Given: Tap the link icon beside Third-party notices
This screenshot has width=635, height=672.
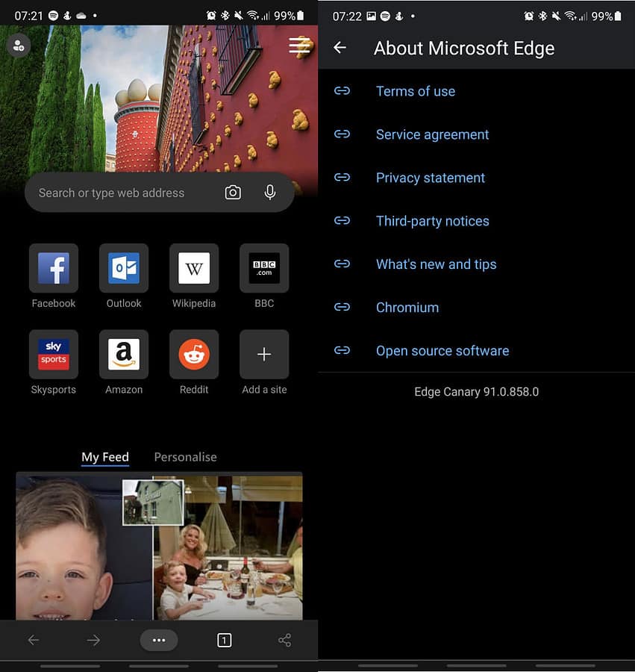Looking at the screenshot, I should coord(342,221).
